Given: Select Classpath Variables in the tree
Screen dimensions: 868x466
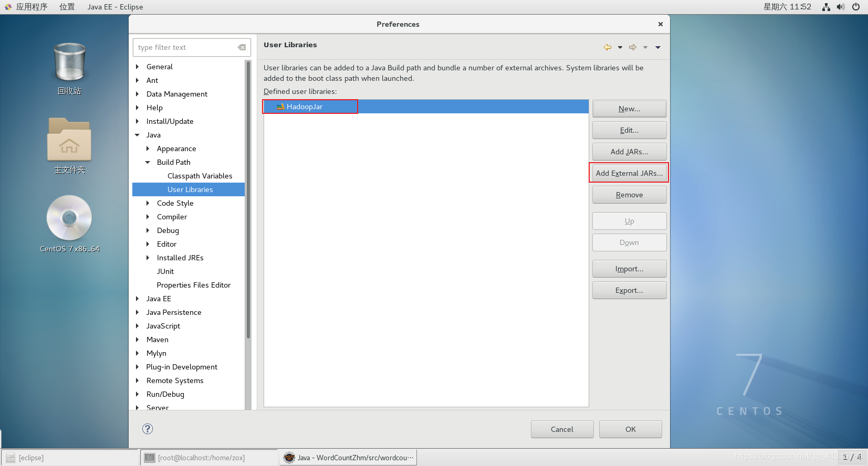Looking at the screenshot, I should [x=200, y=176].
